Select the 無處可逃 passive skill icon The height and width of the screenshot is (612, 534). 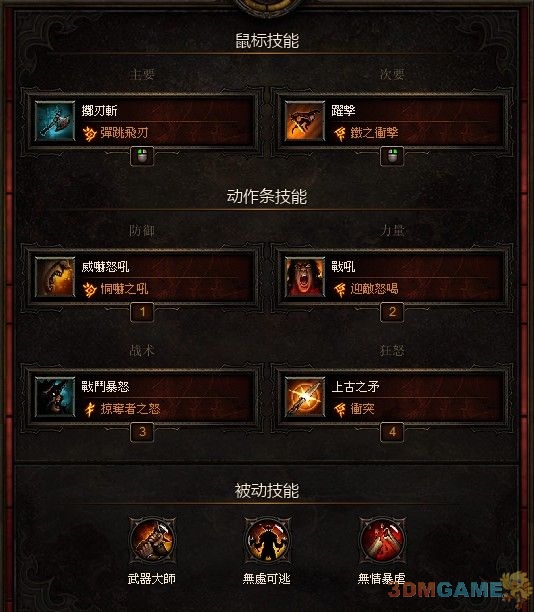[x=267, y=540]
